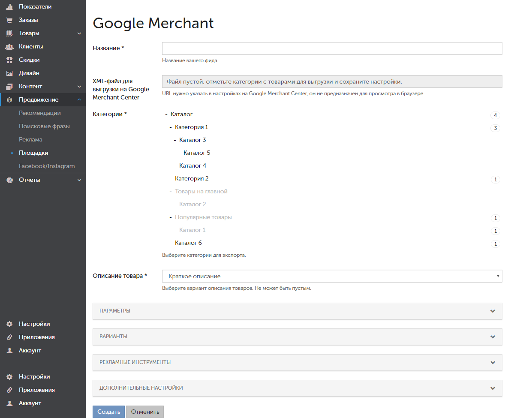
Task: Expand the Отчеты submenu chevron
Action: [x=79, y=180]
